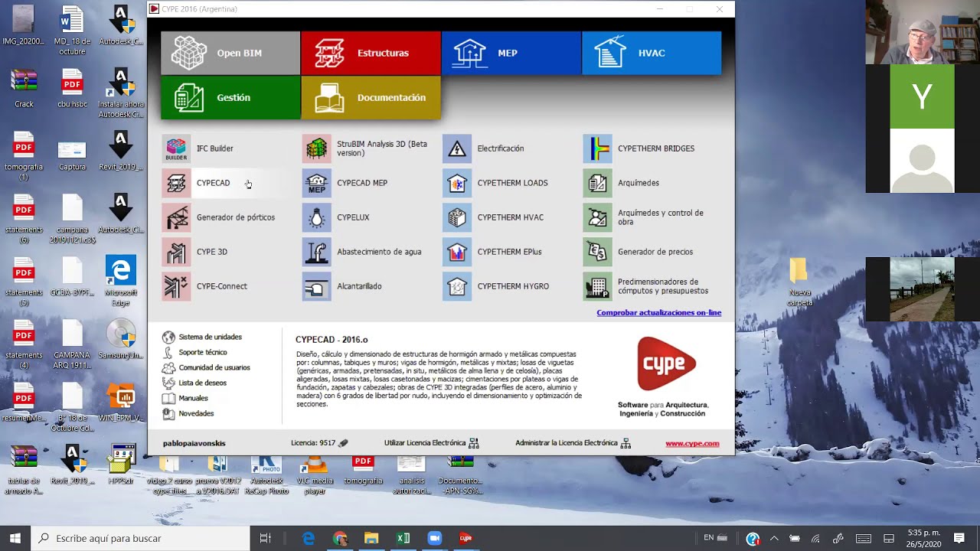Image resolution: width=980 pixels, height=551 pixels.
Task: Open File Explorer from the taskbar
Action: [371, 538]
